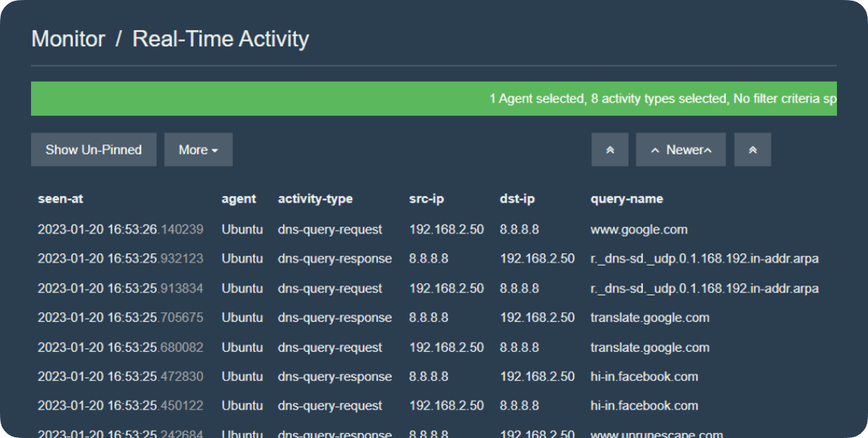Click the Real-Time Activity breadcrumb title
868x438 pixels.
click(221, 39)
